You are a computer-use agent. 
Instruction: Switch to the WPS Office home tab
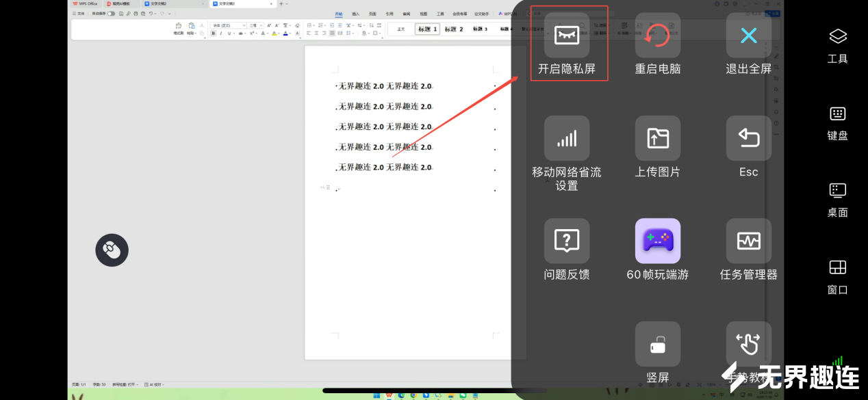coord(85,3)
